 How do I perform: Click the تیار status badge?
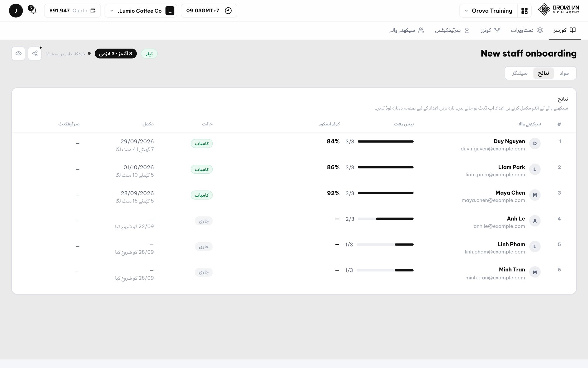(149, 54)
